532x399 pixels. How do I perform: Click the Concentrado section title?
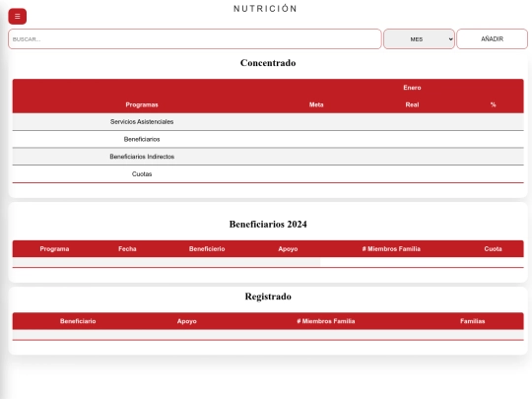268,63
